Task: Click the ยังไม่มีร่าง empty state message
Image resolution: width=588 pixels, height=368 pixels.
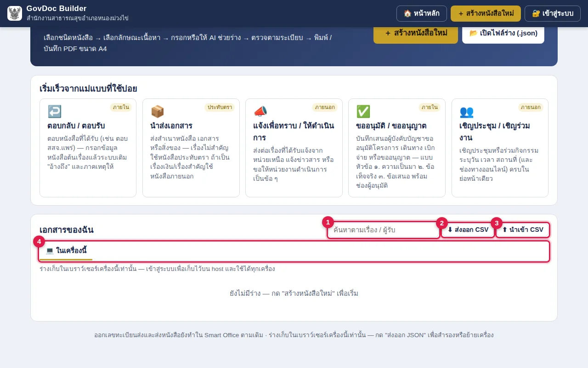Action: [x=294, y=293]
